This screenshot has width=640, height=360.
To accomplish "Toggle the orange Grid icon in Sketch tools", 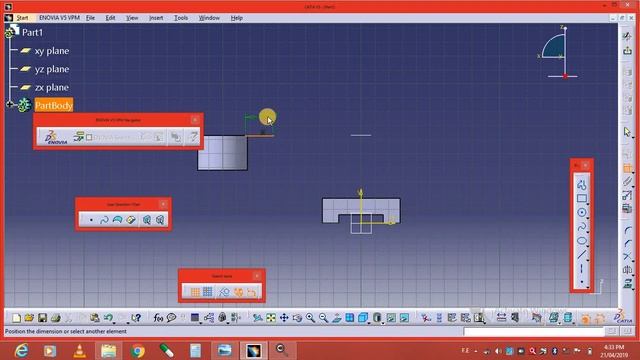I will point(195,292).
